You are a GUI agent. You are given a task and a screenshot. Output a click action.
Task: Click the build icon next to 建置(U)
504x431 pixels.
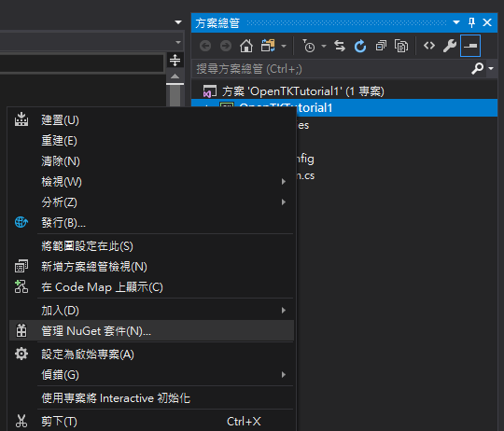(x=21, y=119)
